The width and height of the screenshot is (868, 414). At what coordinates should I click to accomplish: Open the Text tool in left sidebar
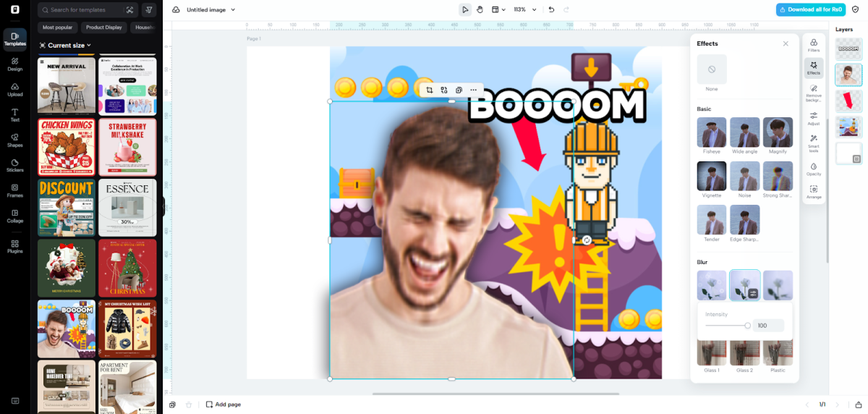click(14, 114)
